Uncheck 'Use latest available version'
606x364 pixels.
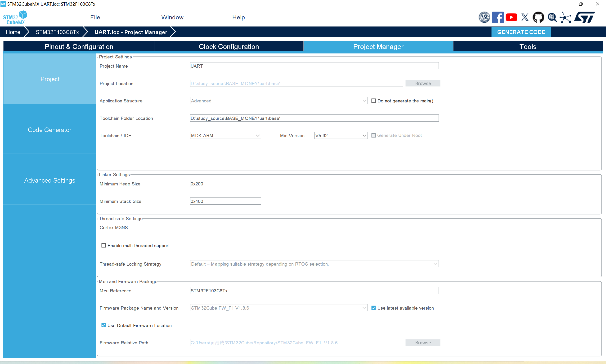373,308
